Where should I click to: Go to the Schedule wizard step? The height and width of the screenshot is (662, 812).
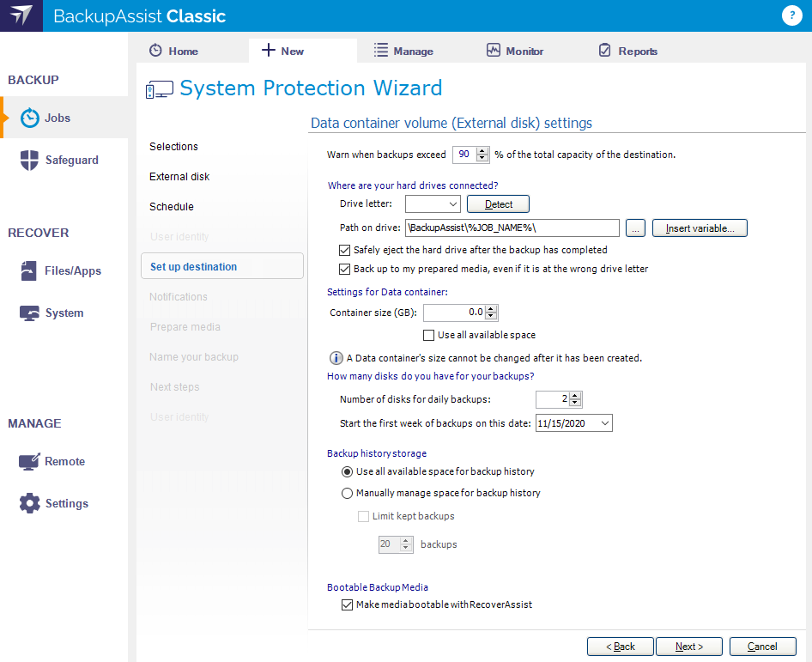(172, 207)
